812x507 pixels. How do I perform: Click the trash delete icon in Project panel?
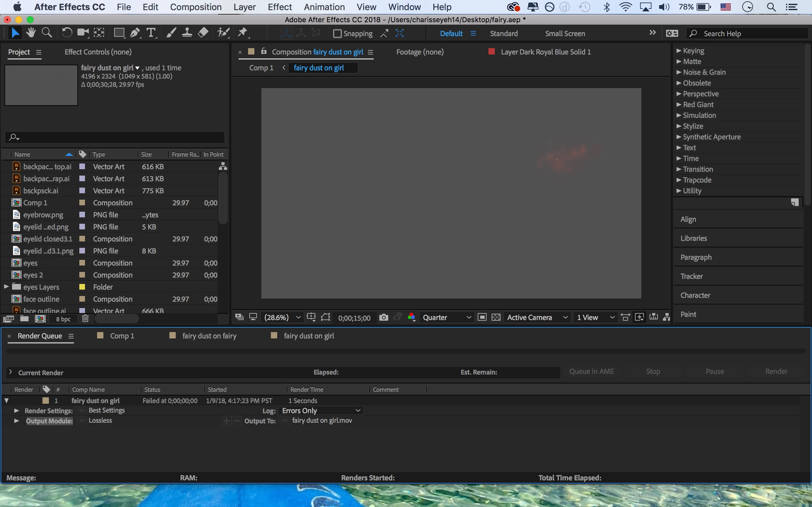[85, 318]
